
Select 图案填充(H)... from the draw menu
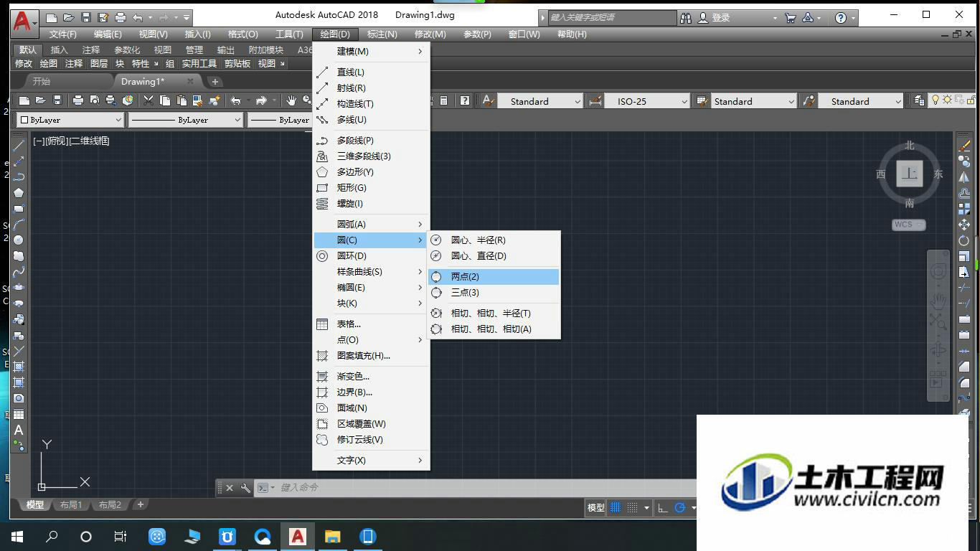pyautogui.click(x=371, y=355)
